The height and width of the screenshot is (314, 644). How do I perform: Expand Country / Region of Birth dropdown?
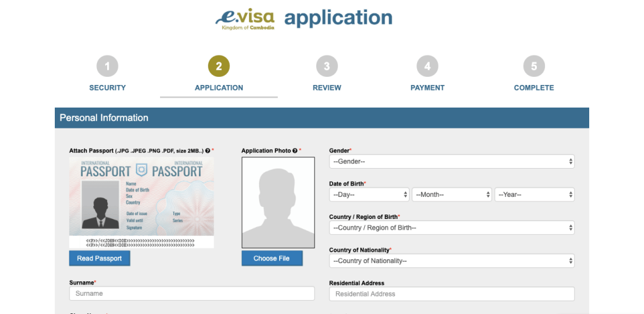tap(451, 228)
